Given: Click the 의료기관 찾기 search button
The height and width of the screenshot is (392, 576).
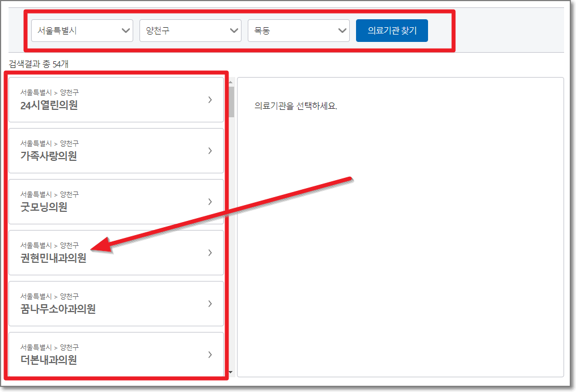Looking at the screenshot, I should coord(391,31).
